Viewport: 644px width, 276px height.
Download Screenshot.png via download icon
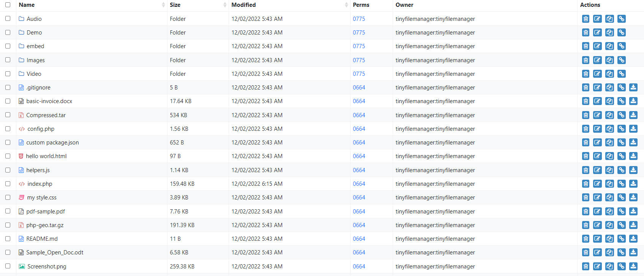633,267
